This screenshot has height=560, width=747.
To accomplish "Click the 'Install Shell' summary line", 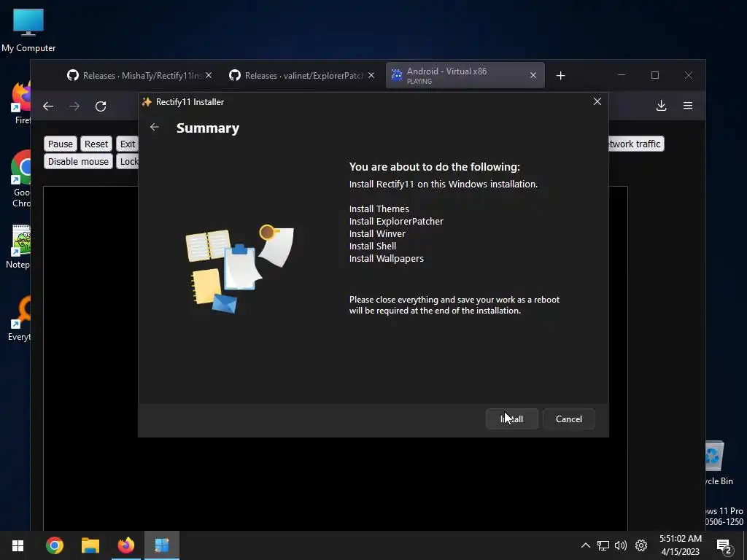I will 373,246.
